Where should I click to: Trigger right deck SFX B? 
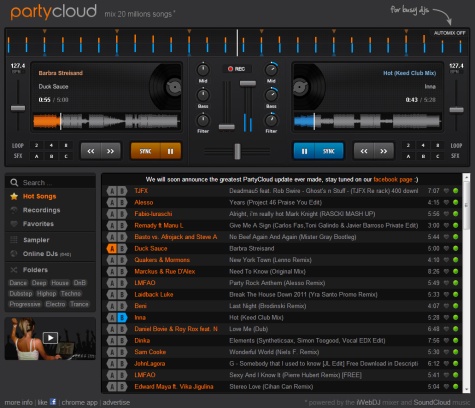423,156
